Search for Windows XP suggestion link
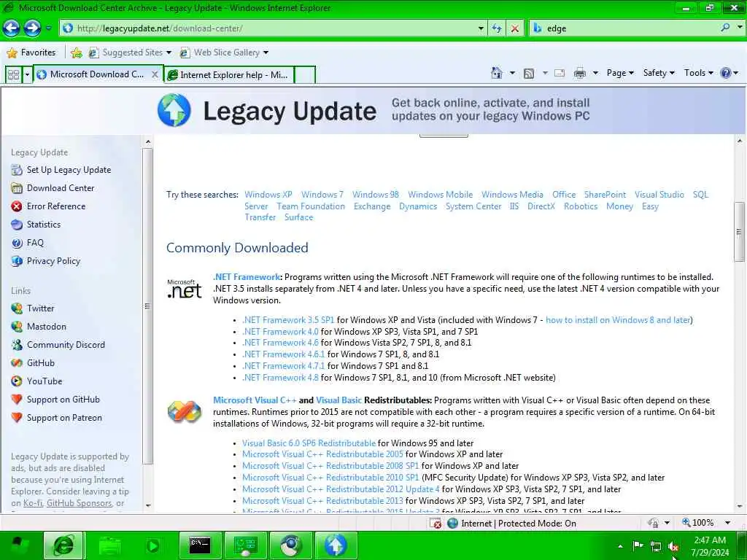Screen dimensions: 747x560 pyautogui.click(x=268, y=194)
